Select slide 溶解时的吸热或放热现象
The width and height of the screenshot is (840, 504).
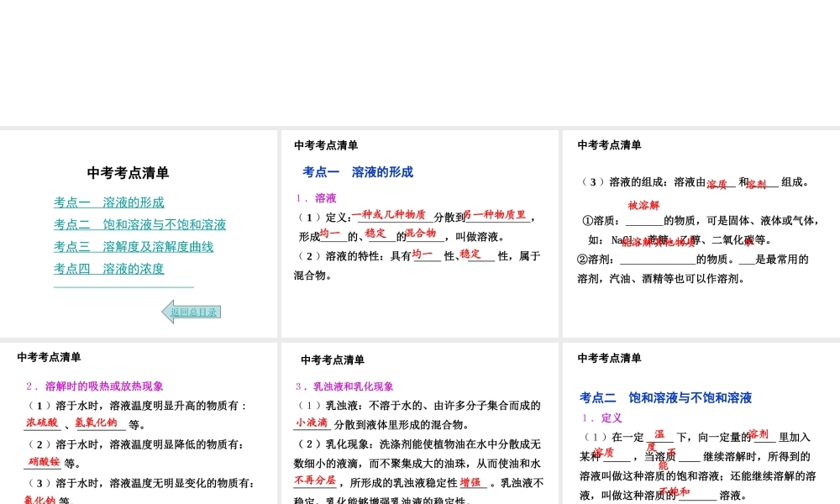pos(139,423)
